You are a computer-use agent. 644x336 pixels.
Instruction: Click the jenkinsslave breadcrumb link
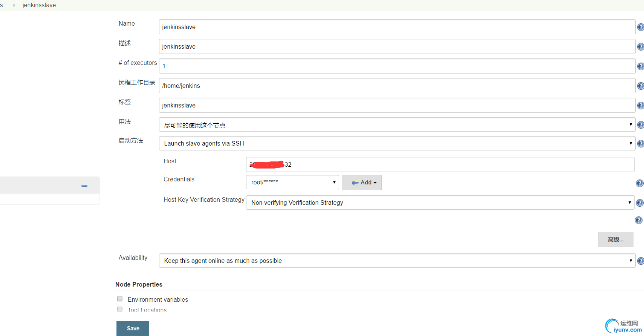39,5
